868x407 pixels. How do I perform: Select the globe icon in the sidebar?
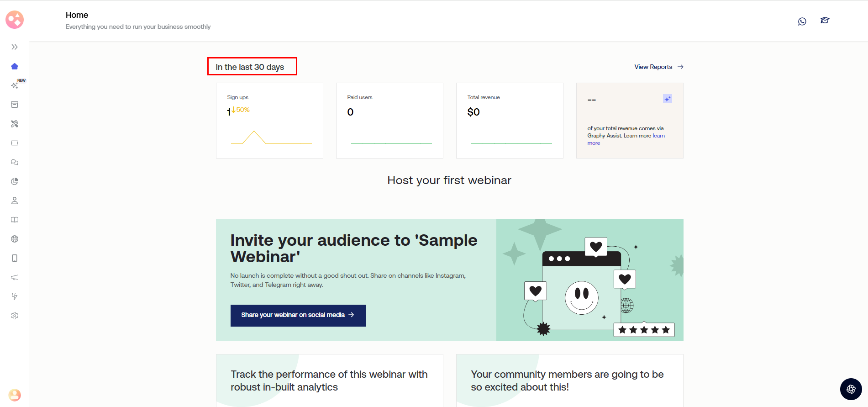click(x=15, y=239)
